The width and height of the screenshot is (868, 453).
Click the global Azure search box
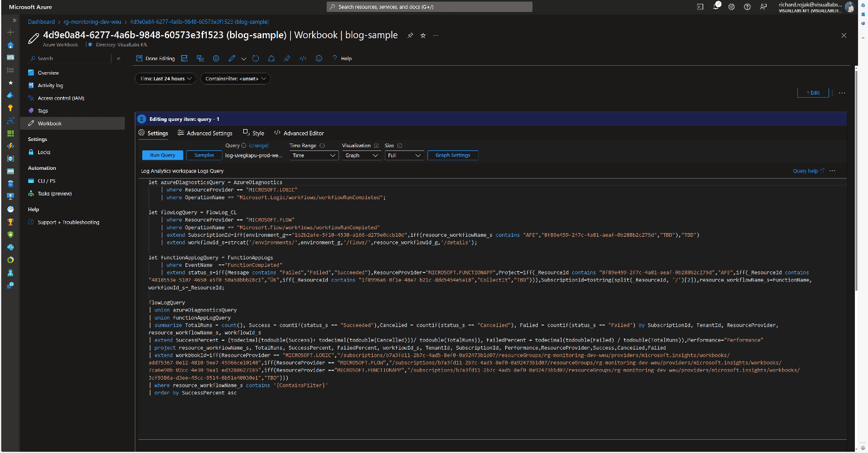[x=429, y=6]
